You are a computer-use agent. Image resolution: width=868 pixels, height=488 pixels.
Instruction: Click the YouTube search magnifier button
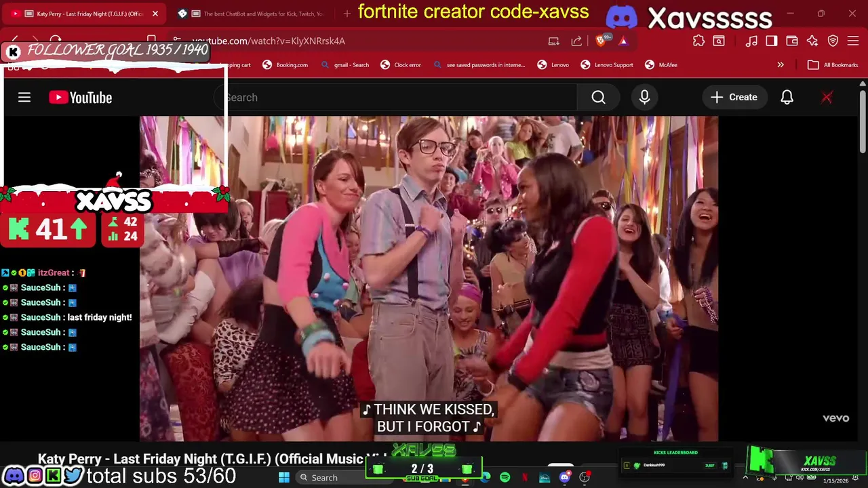[x=598, y=98]
